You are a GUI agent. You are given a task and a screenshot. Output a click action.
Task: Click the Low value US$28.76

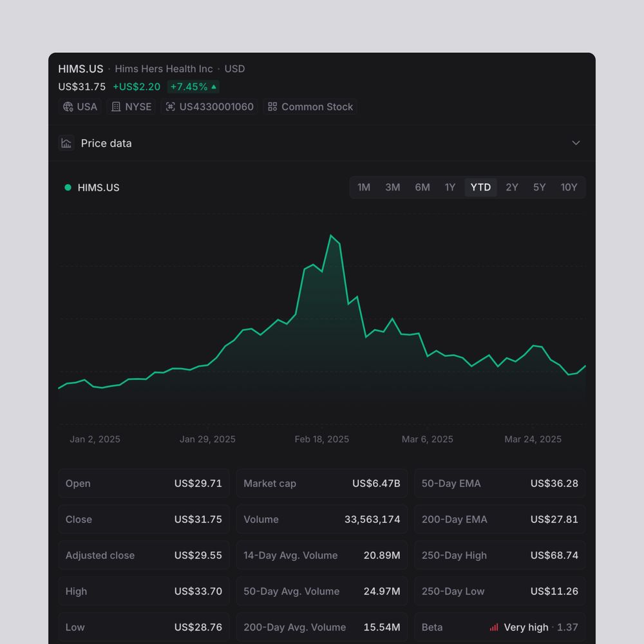(x=198, y=627)
